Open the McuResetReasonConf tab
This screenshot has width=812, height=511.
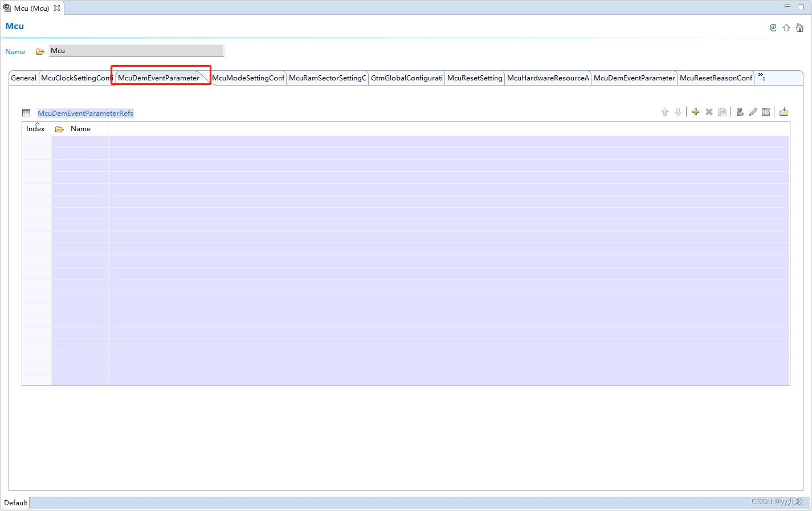[x=716, y=78]
